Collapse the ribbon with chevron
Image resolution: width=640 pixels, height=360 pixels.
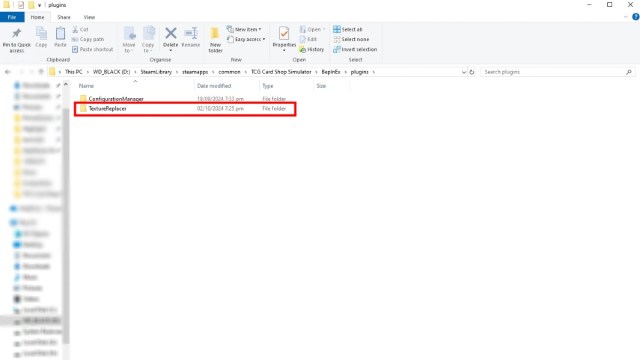point(626,17)
